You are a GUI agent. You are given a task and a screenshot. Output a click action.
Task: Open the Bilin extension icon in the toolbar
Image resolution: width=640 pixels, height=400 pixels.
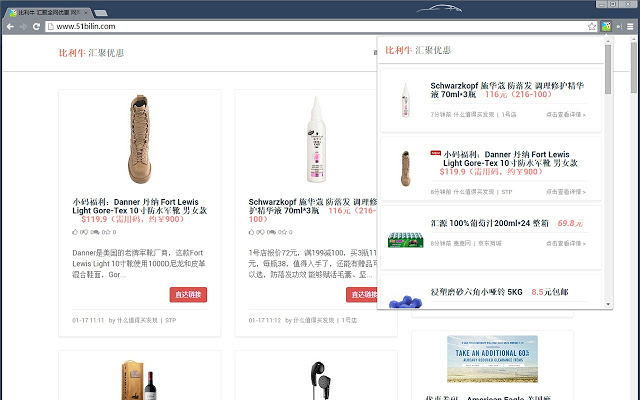pos(606,27)
